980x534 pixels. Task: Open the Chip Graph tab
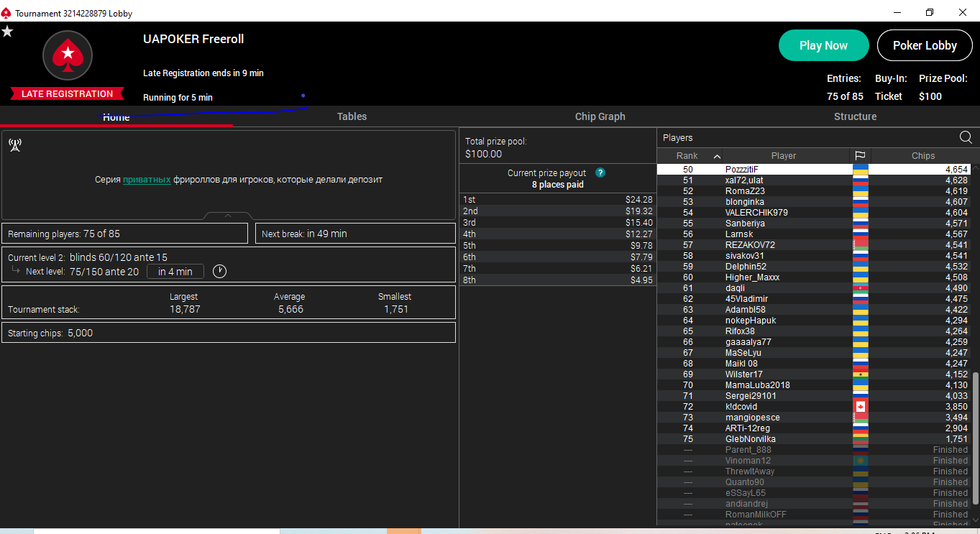click(600, 116)
